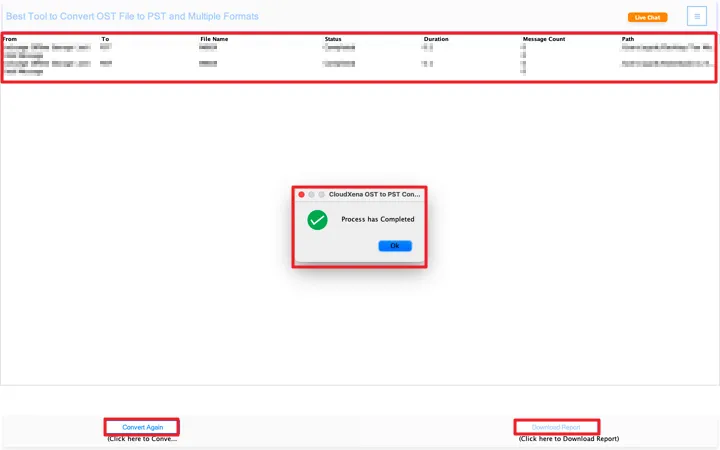
Task: Click the Message Count column header
Action: pos(545,39)
